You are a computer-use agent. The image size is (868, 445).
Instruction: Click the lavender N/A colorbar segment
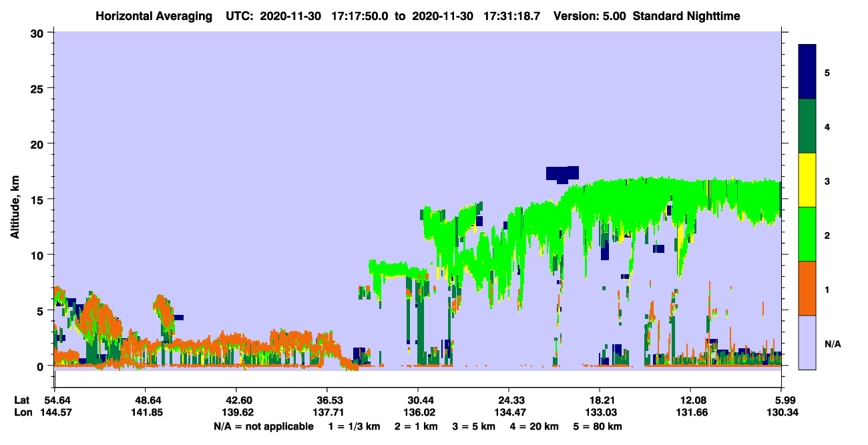pyautogui.click(x=807, y=342)
